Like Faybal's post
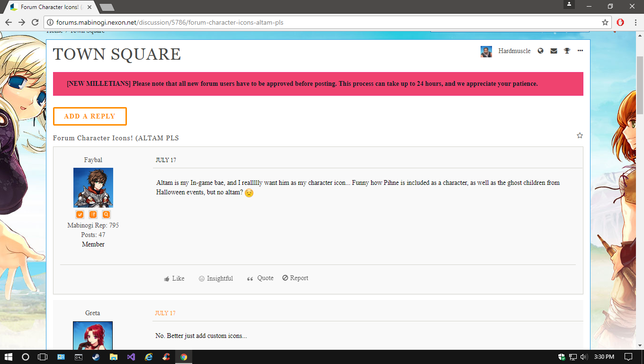 point(174,279)
